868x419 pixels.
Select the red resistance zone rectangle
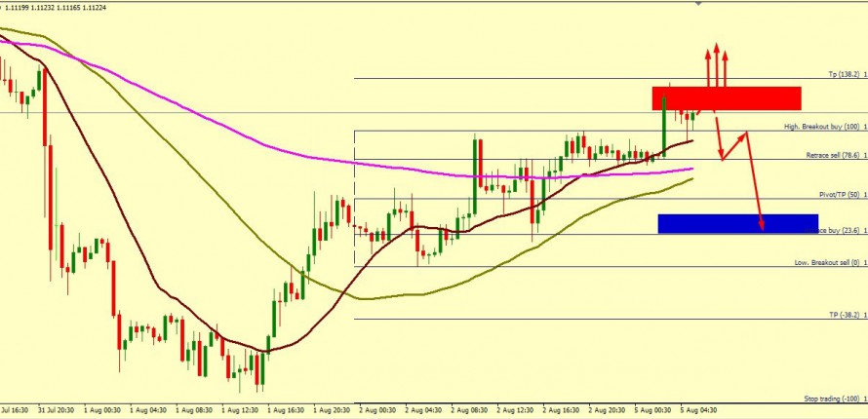(x=727, y=98)
